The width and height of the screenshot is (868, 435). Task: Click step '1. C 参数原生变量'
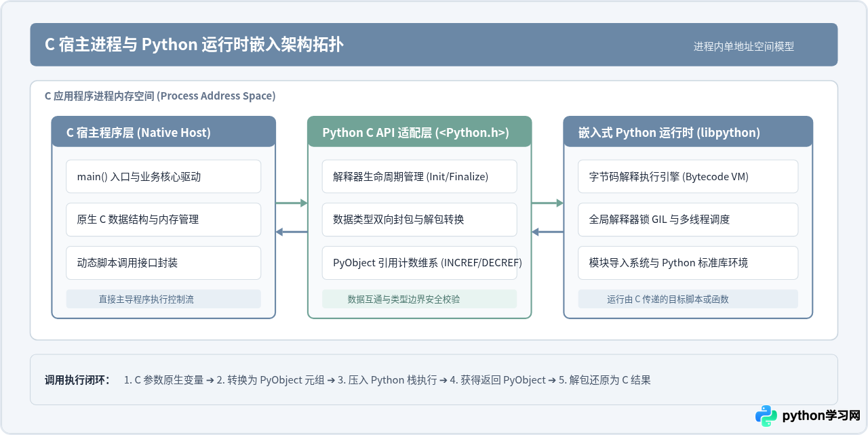[x=163, y=380]
